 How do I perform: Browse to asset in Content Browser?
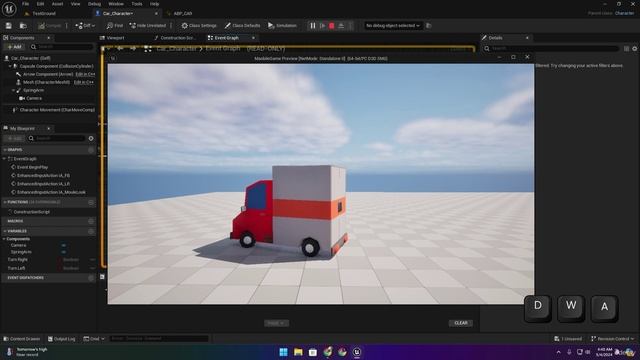pyautogui.click(x=23, y=26)
